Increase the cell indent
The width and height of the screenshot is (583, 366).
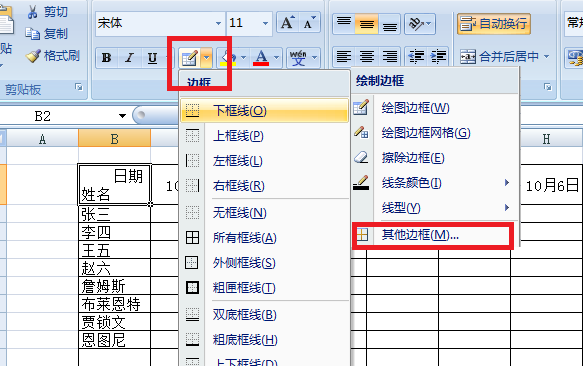coord(438,57)
